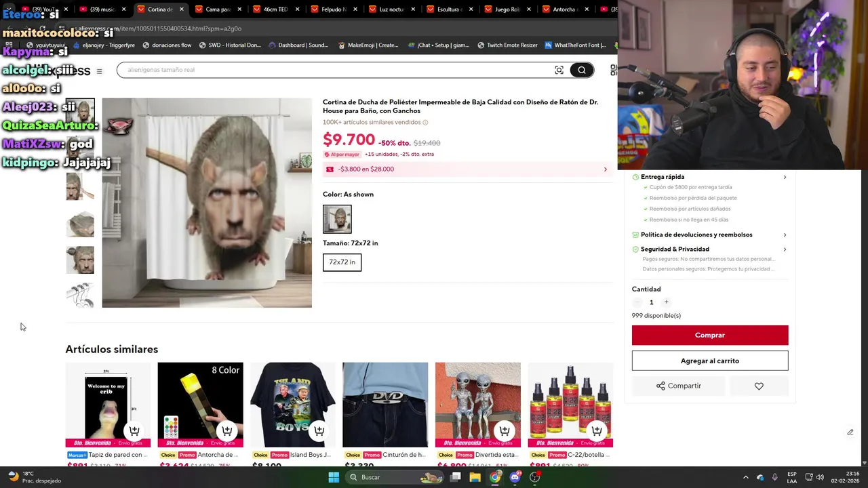Switch to the 'Juego Rob' tab
This screenshot has height=488, width=868.
coord(507,9)
